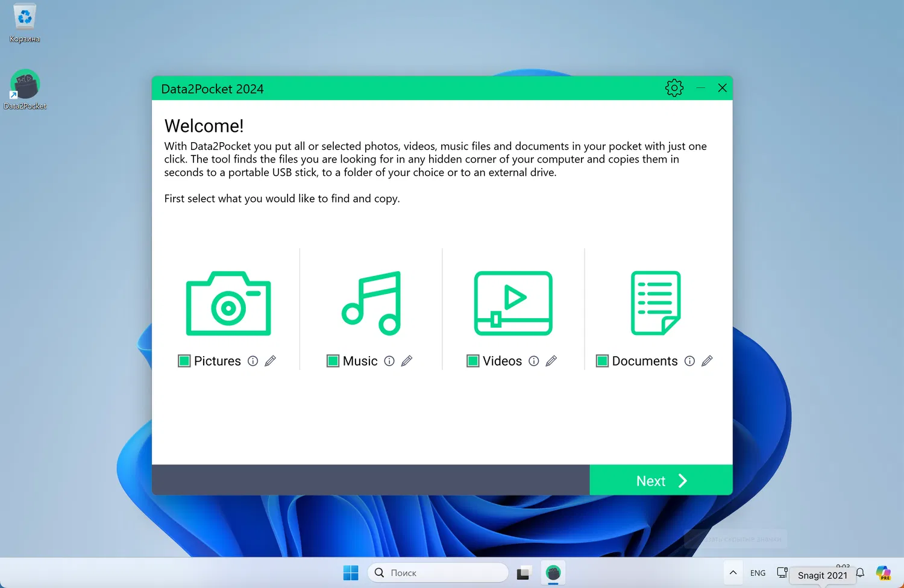Click the Documents label text
904x588 pixels.
click(645, 361)
